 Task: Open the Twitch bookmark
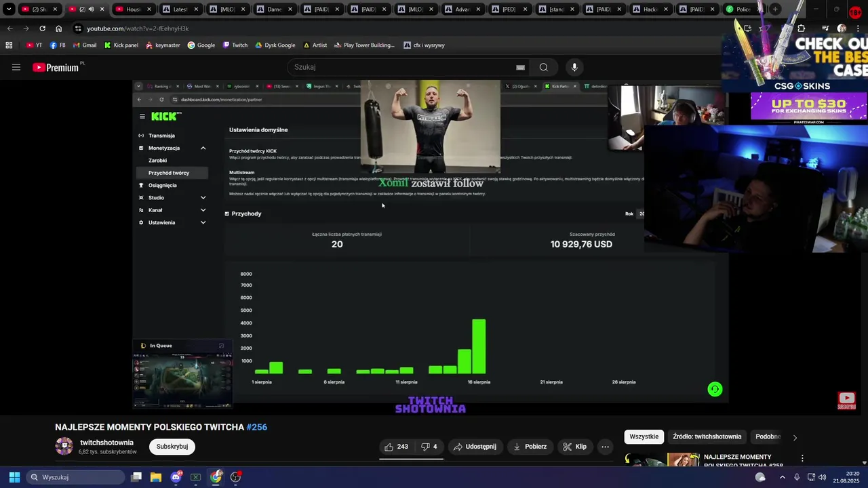pyautogui.click(x=235, y=45)
